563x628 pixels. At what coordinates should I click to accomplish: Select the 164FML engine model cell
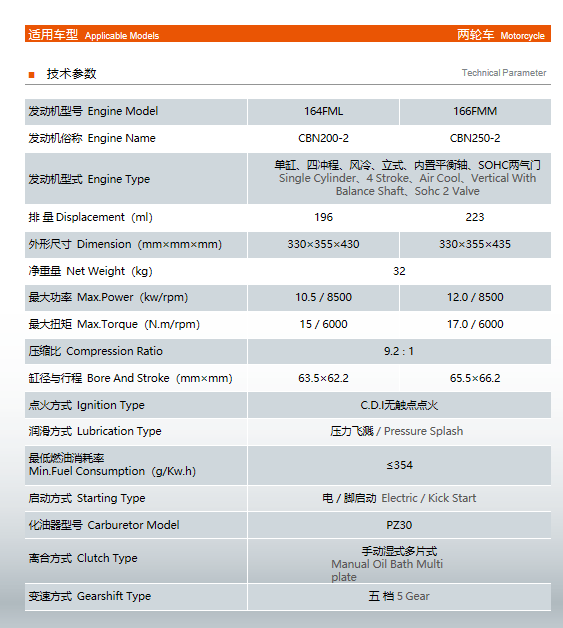(x=323, y=111)
